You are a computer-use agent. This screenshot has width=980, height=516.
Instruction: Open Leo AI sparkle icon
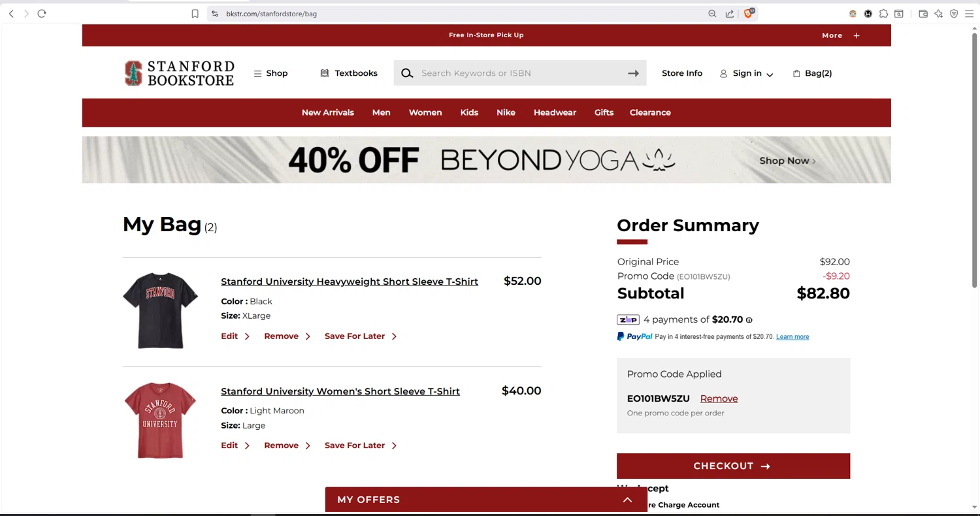[939, 14]
